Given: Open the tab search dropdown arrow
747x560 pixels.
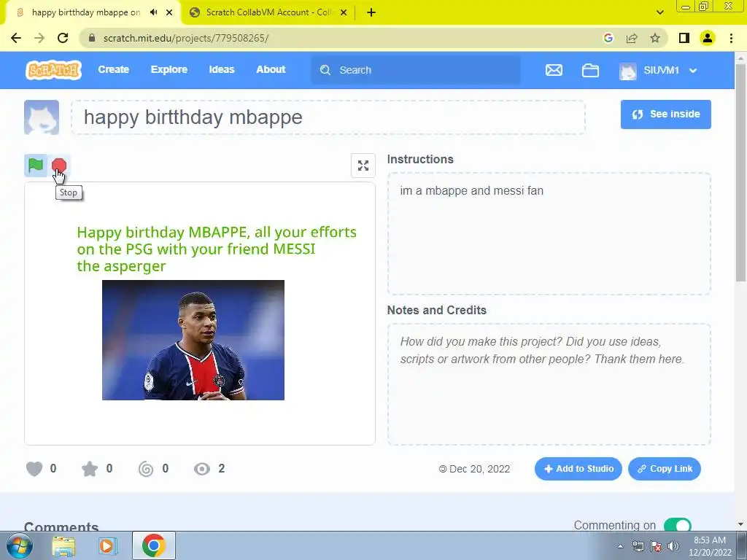Looking at the screenshot, I should click(x=659, y=12).
